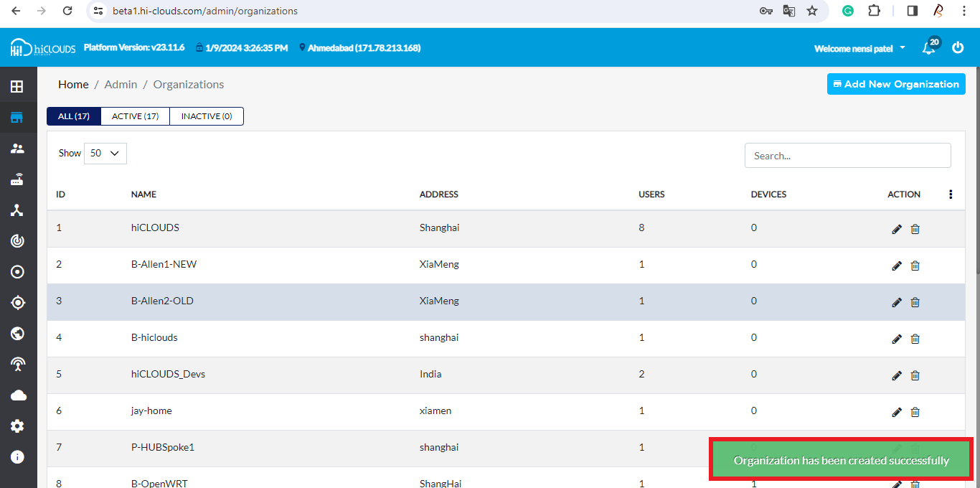Click the Ahmedabad location text in header
Image resolution: width=980 pixels, height=488 pixels.
pos(364,48)
